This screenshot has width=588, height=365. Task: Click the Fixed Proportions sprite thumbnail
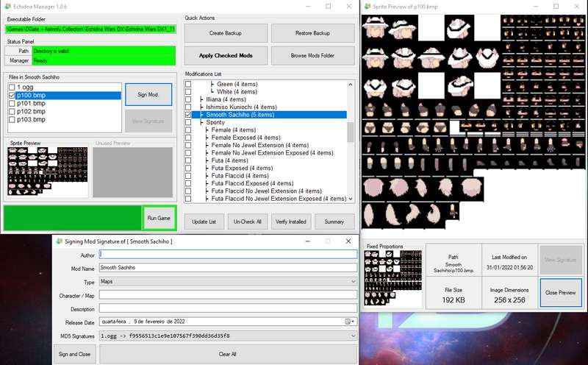click(393, 278)
